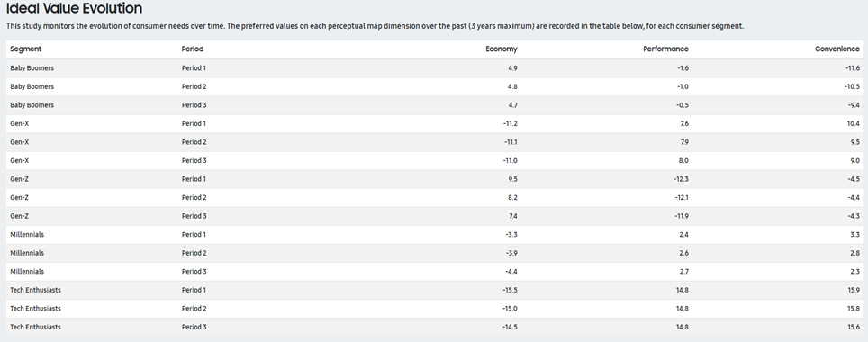
Task: Select Tech Enthusiasts Period 1 Economy value -15.5
Action: pyautogui.click(x=510, y=290)
